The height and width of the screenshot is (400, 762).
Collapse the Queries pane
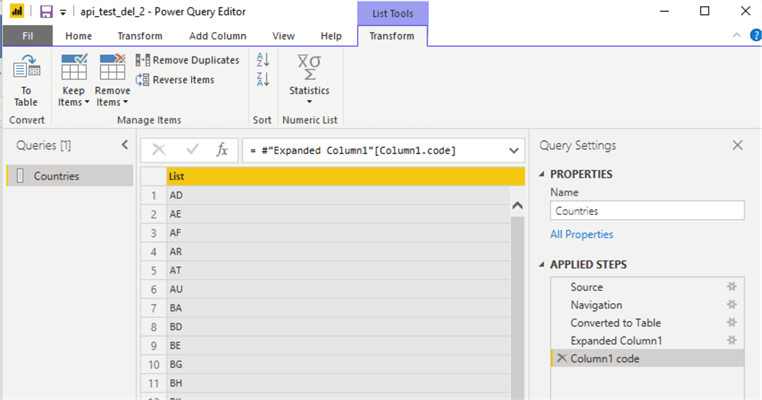125,146
